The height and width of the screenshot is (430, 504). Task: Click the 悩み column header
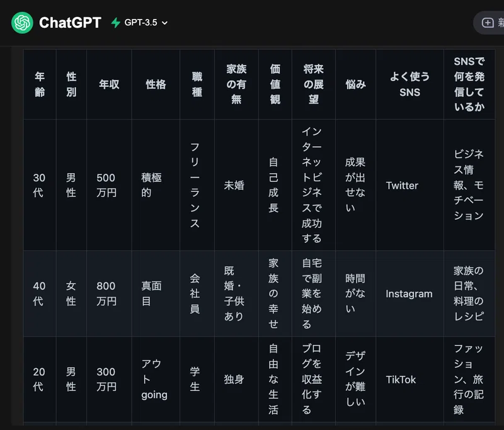tap(355, 84)
